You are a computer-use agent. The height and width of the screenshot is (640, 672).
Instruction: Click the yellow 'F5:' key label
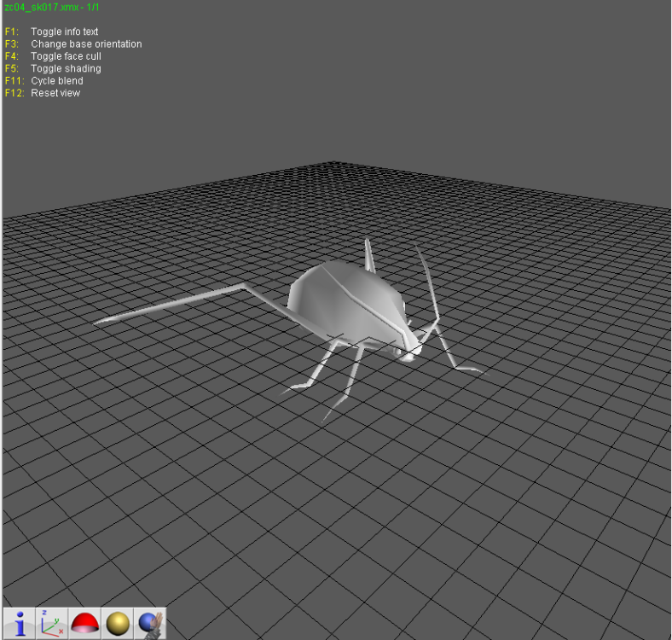12,68
